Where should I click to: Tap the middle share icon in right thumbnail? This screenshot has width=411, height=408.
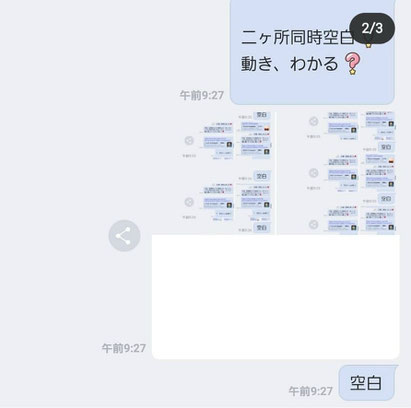point(313,173)
